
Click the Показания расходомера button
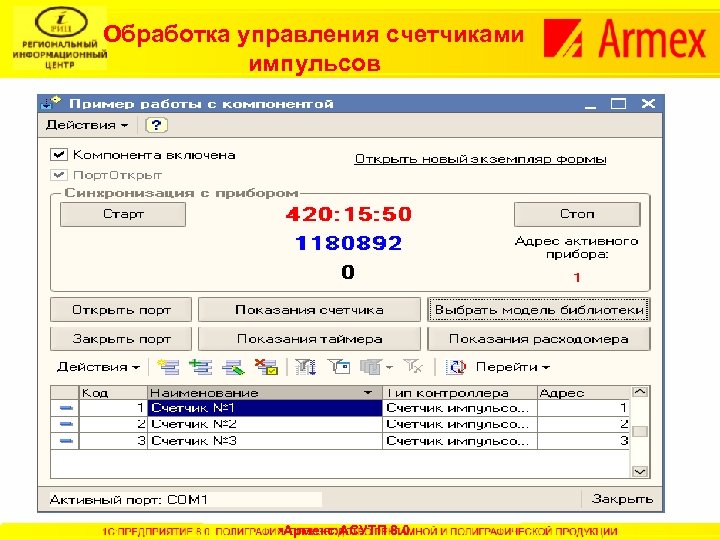539,339
